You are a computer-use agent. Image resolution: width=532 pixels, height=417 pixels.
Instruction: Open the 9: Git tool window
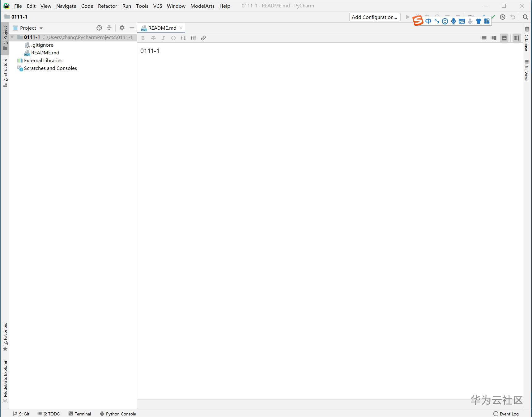click(x=21, y=414)
